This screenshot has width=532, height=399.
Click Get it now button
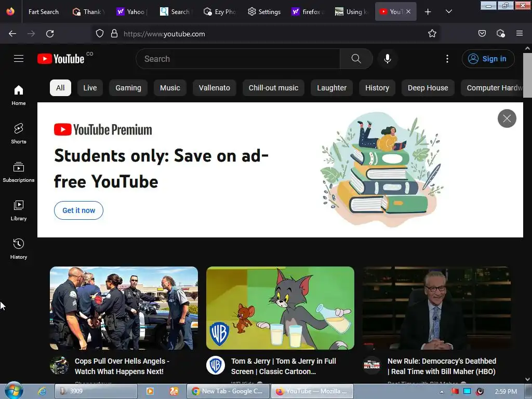click(x=79, y=210)
